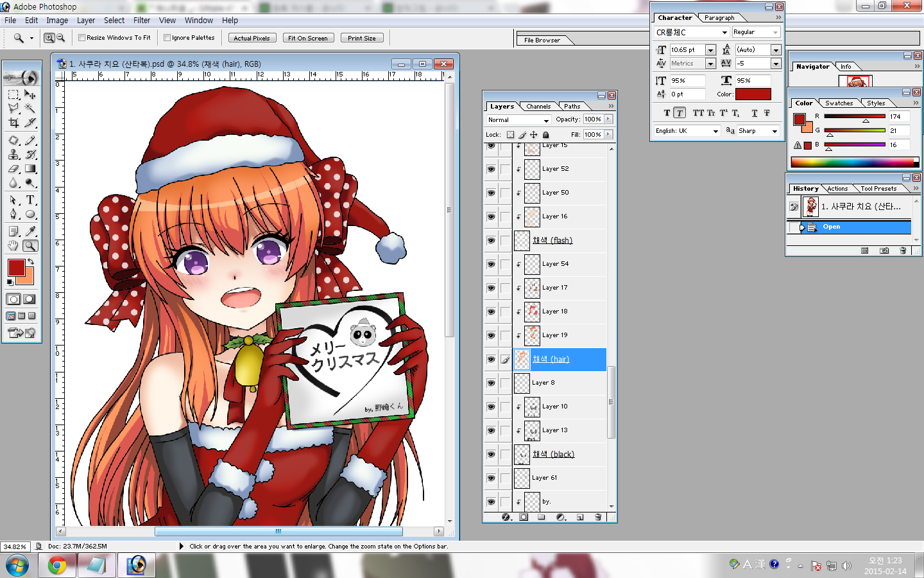Screen dimensions: 924x578
Task: Click the Character panel text color swatch
Action: (753, 94)
